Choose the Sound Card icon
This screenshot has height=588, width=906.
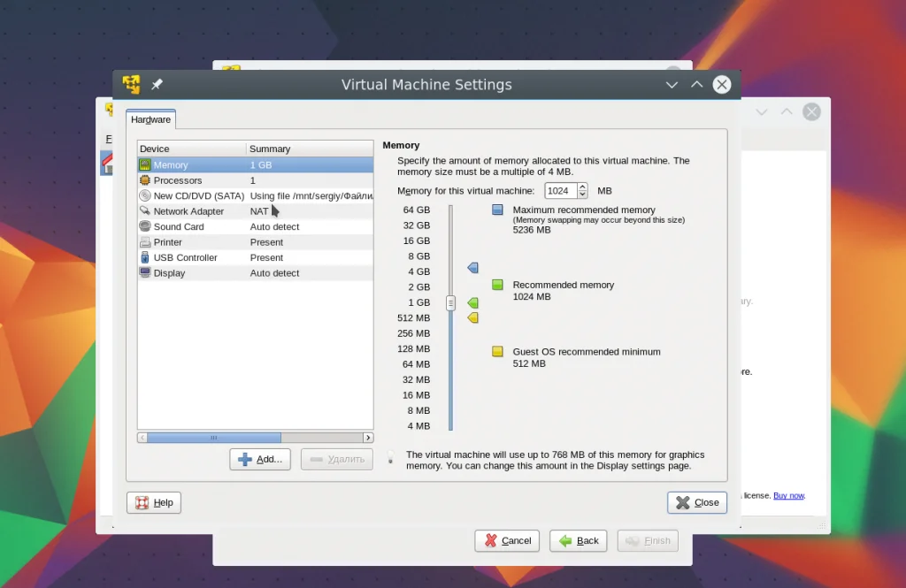tap(145, 226)
